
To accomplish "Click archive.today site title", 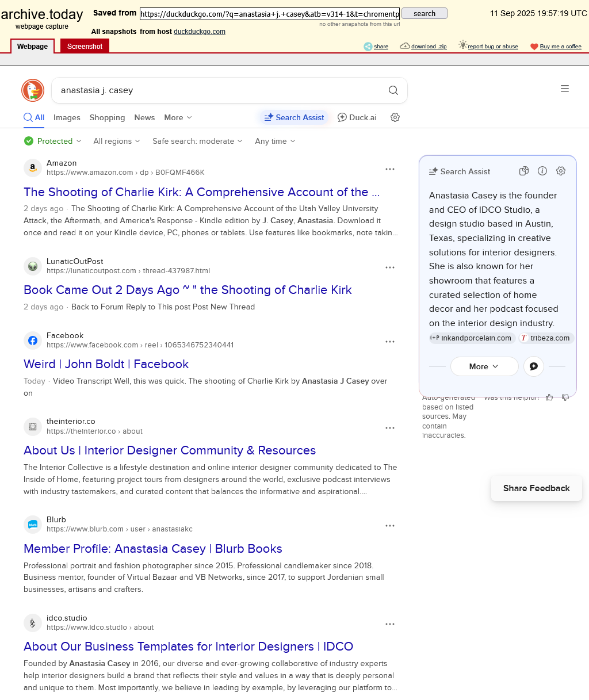I will 42,14.
